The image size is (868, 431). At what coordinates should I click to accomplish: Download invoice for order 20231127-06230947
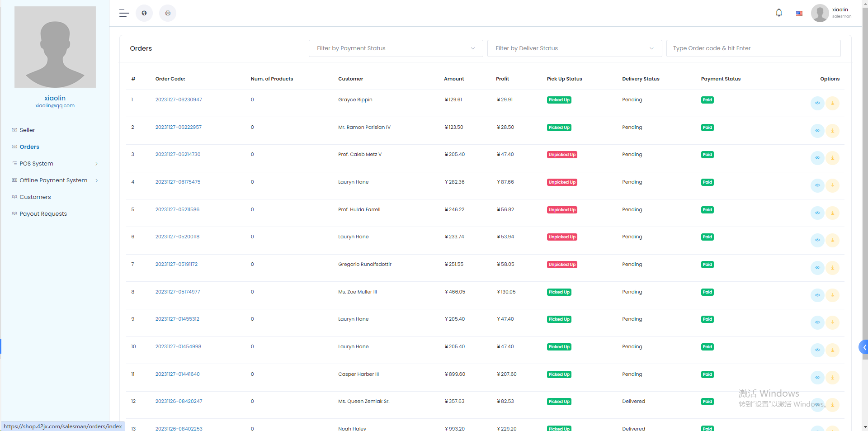click(832, 103)
